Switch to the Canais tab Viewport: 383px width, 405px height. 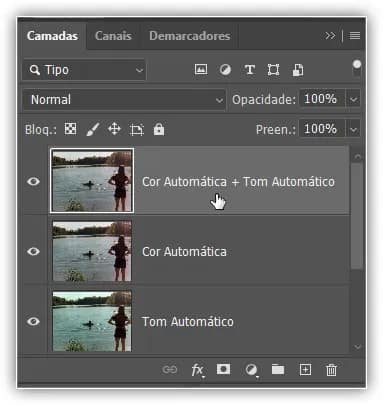pos(113,36)
